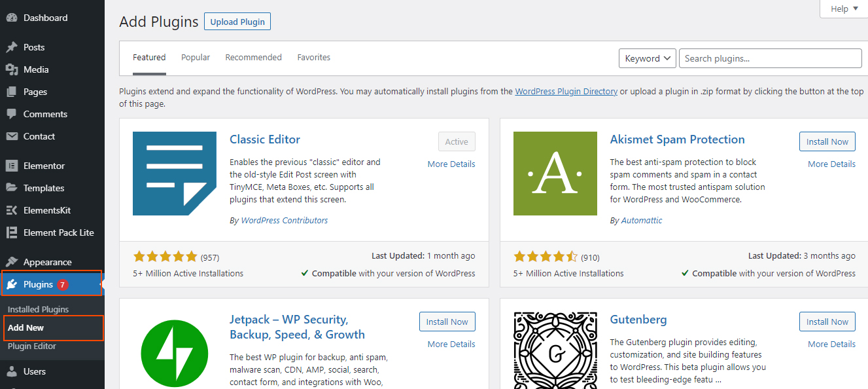This screenshot has width=868, height=389.
Task: Click the Classic Editor star rating
Action: pyautogui.click(x=165, y=257)
